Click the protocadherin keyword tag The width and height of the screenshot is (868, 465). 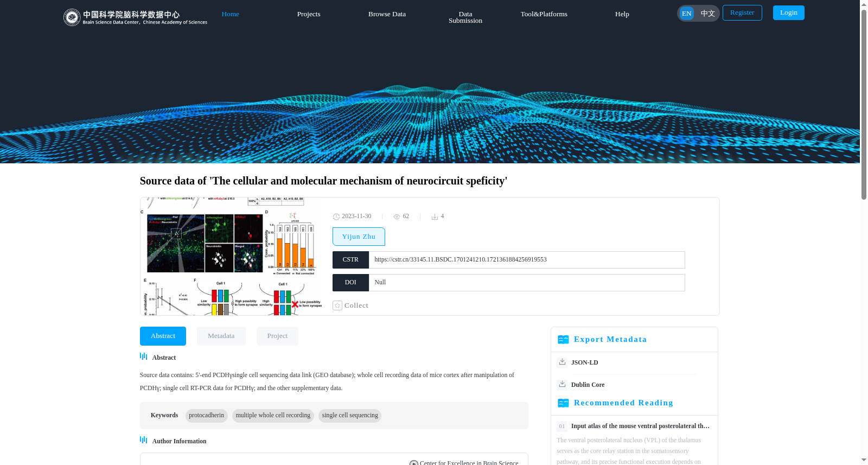(206, 416)
